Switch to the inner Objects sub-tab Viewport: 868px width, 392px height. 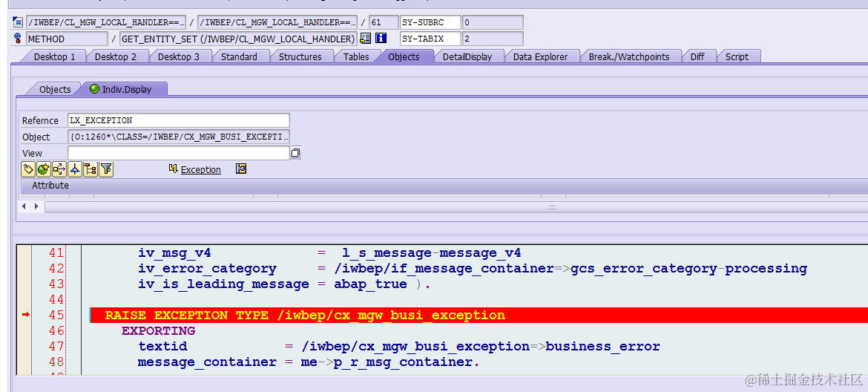tap(55, 89)
